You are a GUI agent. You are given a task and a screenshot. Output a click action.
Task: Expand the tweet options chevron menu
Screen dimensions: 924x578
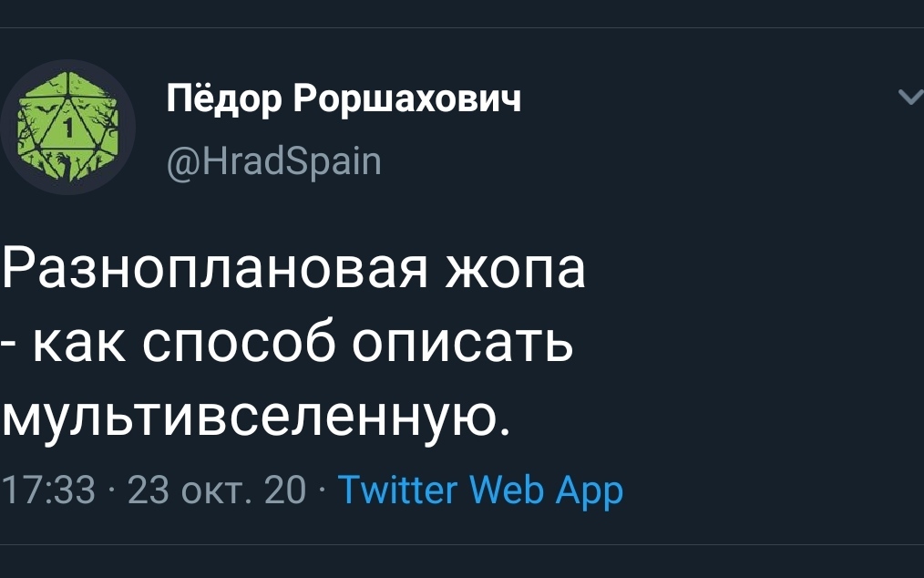click(909, 98)
